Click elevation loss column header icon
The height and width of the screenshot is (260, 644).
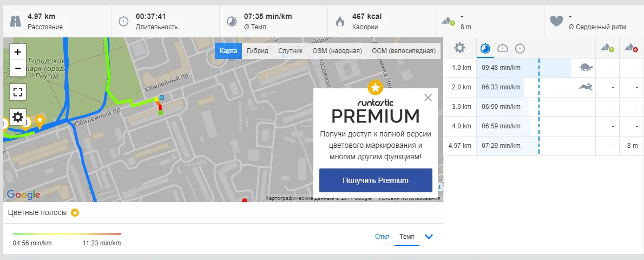coord(631,48)
